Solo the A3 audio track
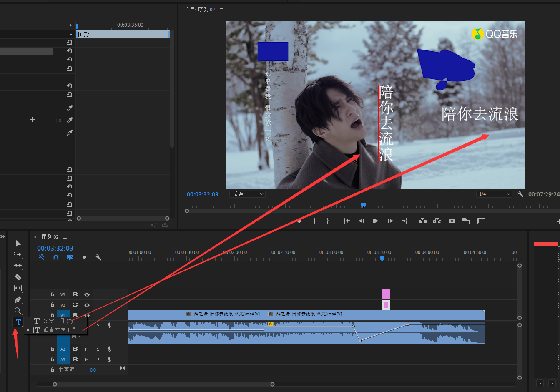Image resolution: width=560 pixels, height=392 pixels. point(98,359)
